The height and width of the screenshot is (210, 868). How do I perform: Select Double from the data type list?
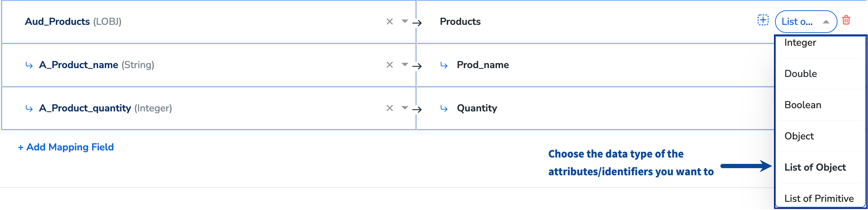click(801, 74)
